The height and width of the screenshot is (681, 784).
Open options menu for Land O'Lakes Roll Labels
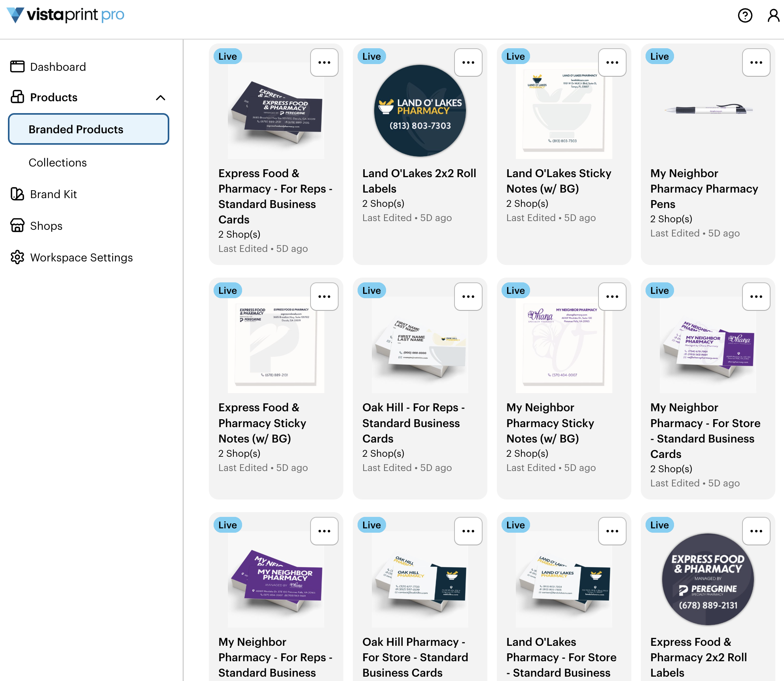(x=468, y=62)
